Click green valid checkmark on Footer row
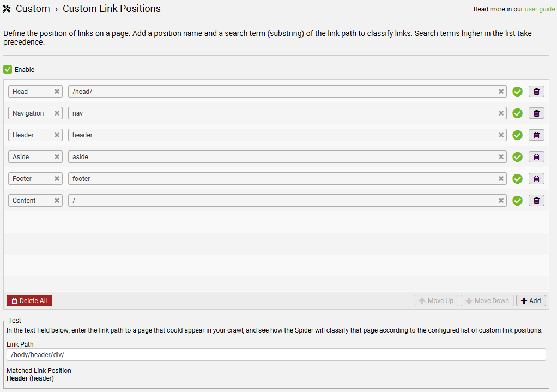The image size is (557, 392). (x=518, y=179)
